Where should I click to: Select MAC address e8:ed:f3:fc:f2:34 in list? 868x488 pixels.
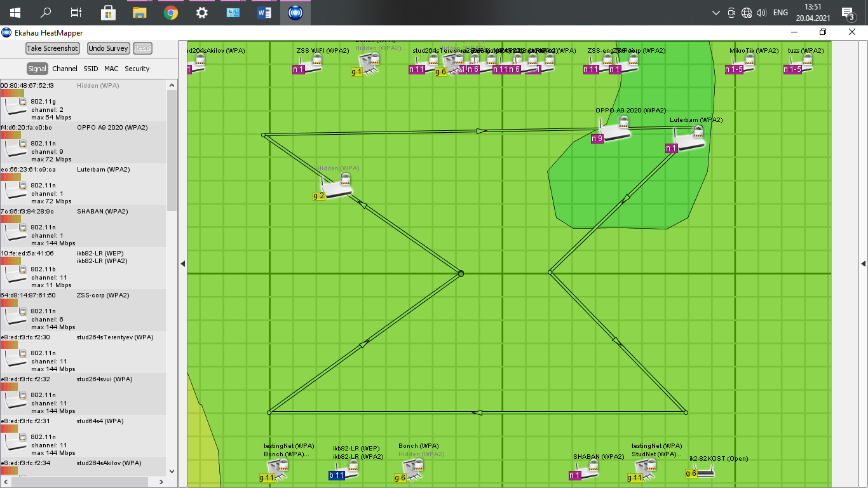tap(25, 463)
